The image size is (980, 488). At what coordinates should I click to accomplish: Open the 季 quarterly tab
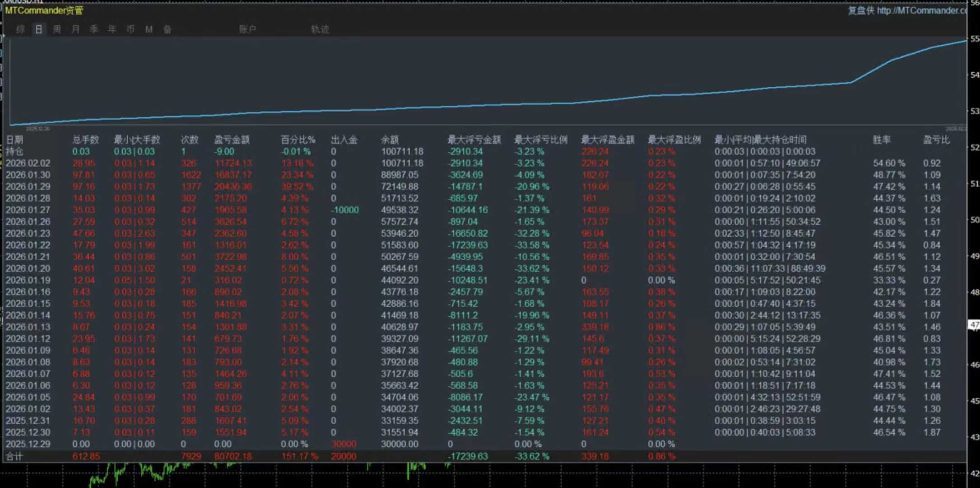tap(94, 29)
